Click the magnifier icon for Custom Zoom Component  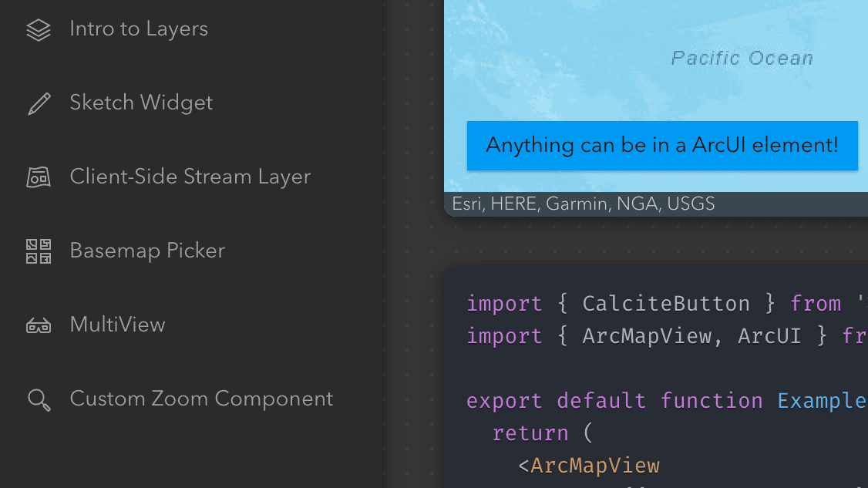point(39,399)
